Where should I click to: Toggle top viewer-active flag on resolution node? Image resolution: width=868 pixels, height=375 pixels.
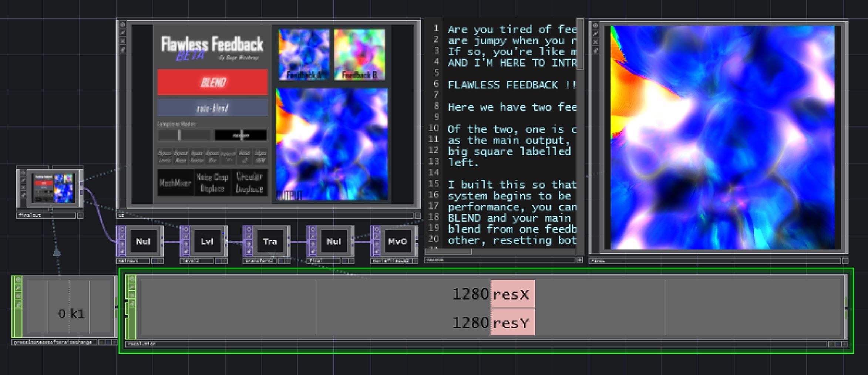pos(132,279)
